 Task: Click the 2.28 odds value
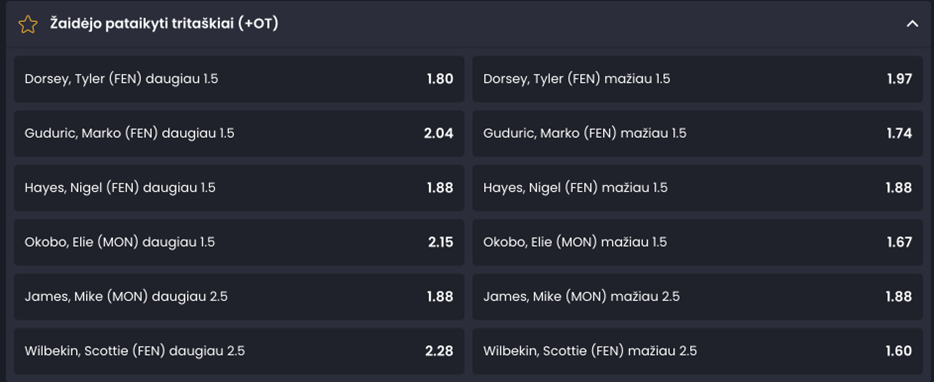click(440, 351)
